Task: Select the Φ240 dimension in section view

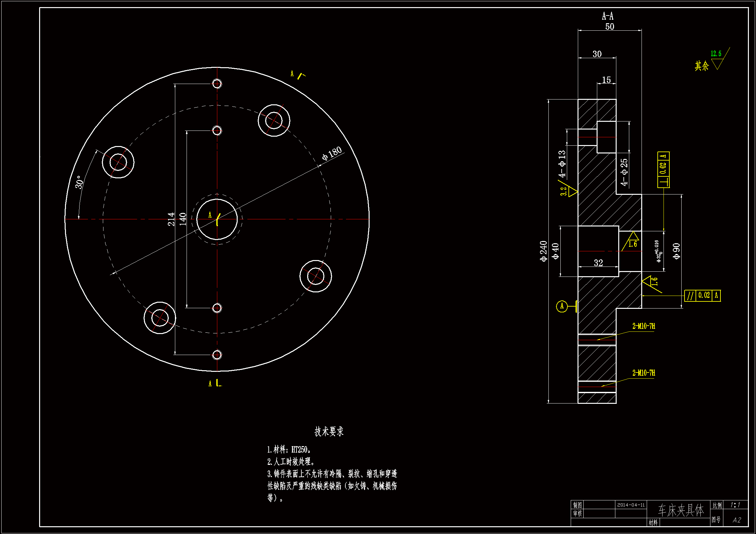Action: pyautogui.click(x=543, y=251)
